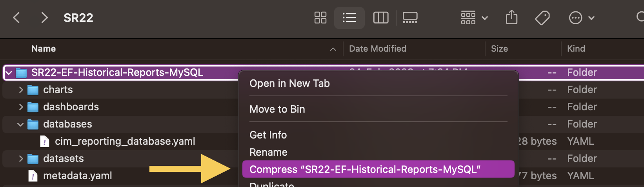Expand the charts folder
The height and width of the screenshot is (187, 644).
tap(21, 90)
